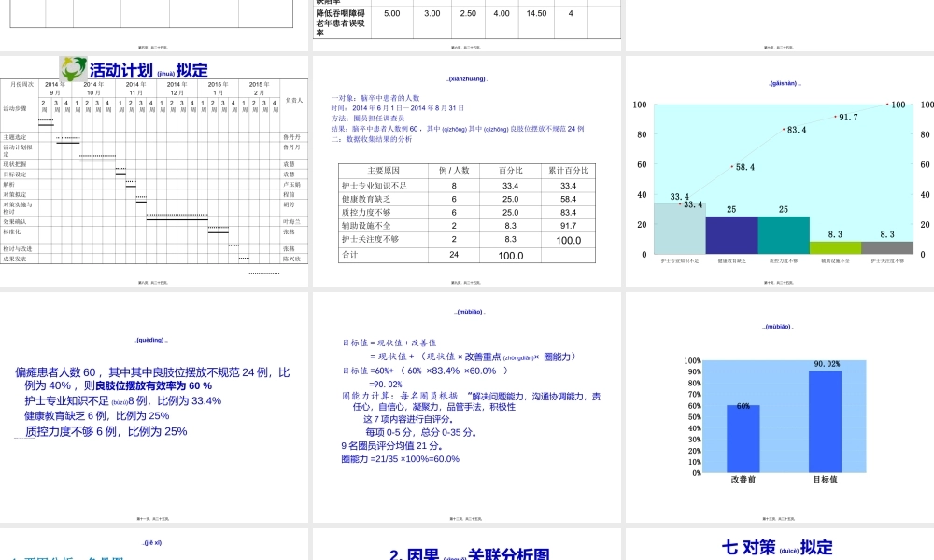Select the 健康教育缺乏 table row label

click(366, 199)
